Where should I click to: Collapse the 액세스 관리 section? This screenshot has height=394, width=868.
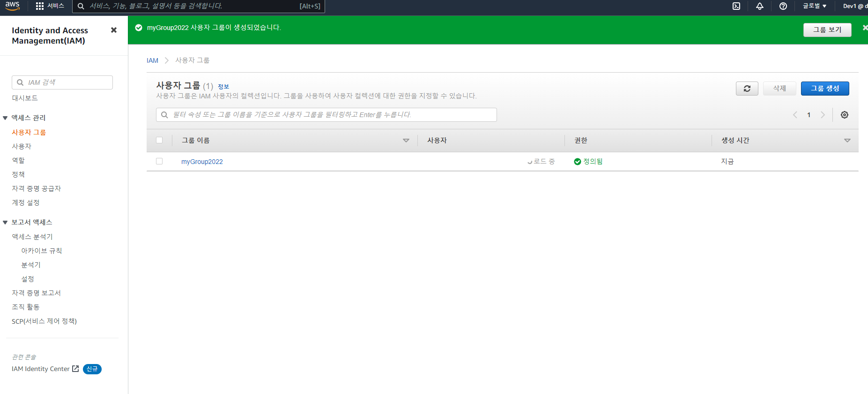click(x=5, y=118)
